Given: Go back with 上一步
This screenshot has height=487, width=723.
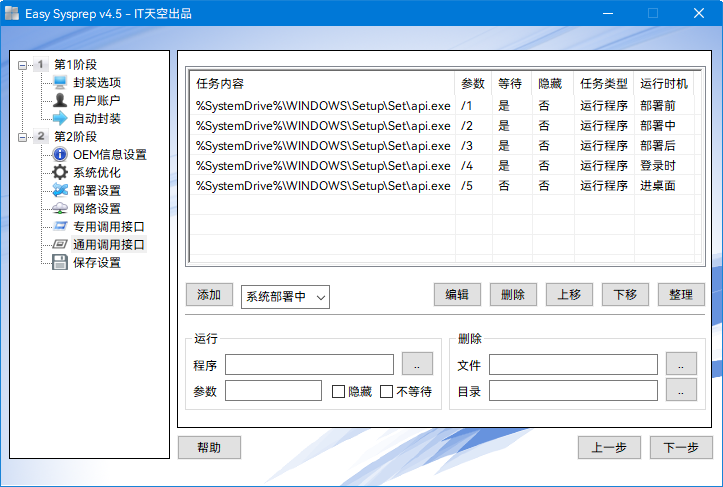Looking at the screenshot, I should (x=609, y=448).
